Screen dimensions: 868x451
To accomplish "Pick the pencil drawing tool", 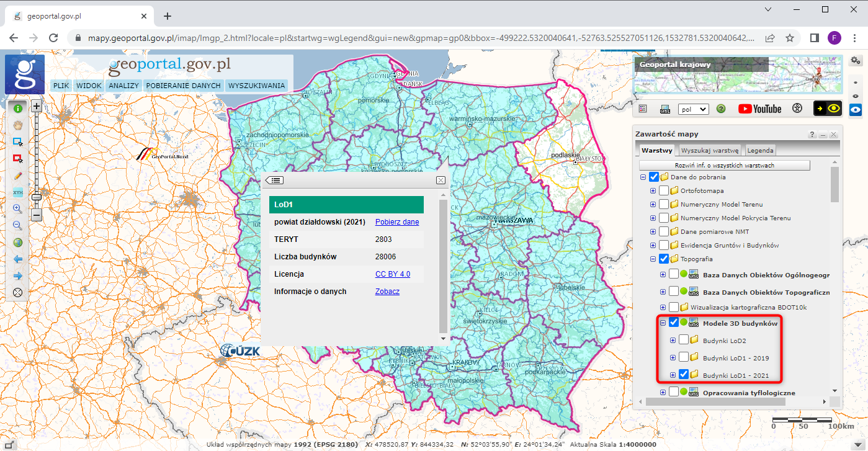I will click(18, 176).
